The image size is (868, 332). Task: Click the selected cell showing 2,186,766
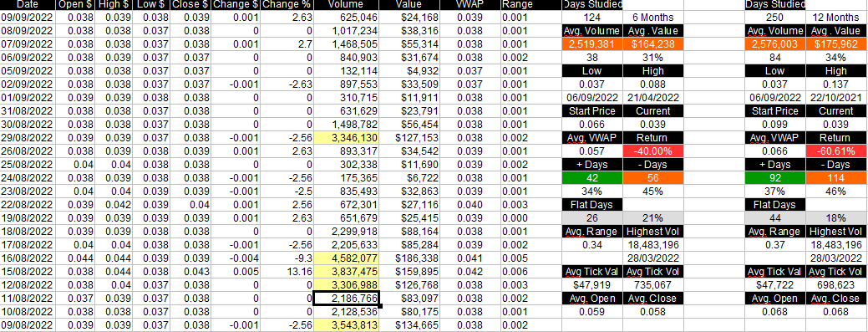346,299
